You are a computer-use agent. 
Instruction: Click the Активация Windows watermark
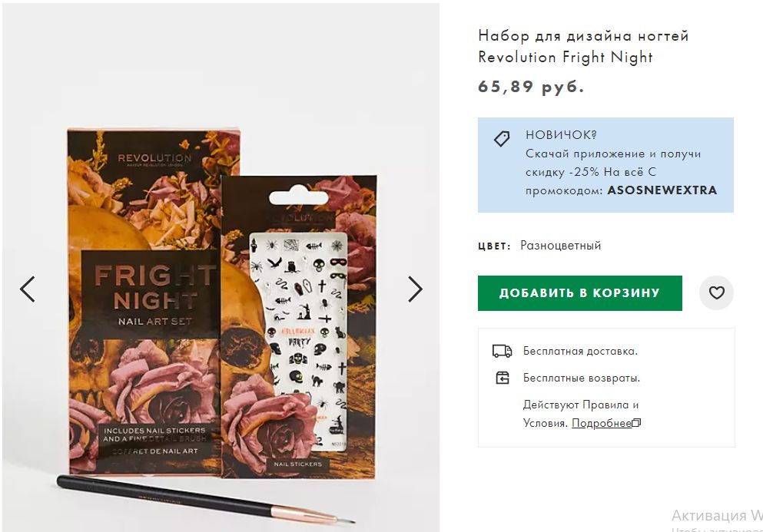[x=717, y=515]
